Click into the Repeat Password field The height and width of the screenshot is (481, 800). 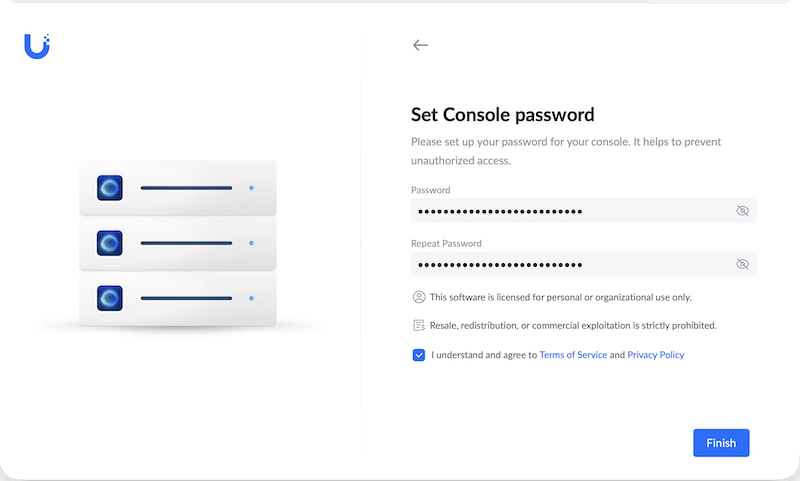(x=583, y=264)
